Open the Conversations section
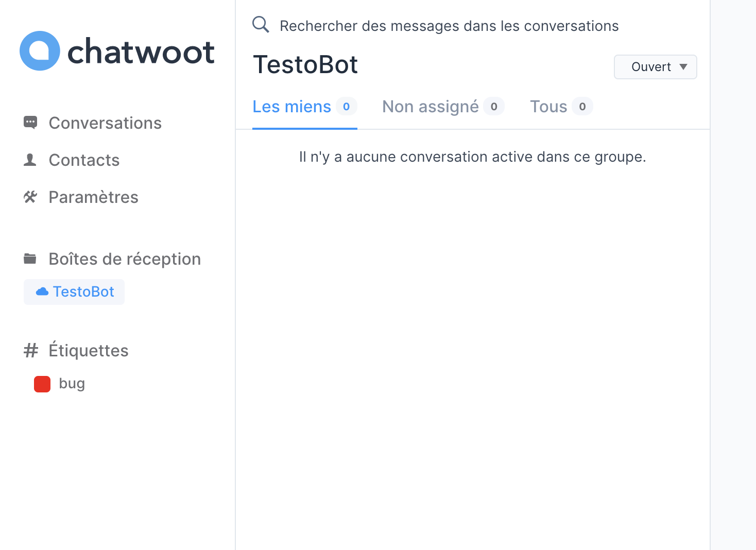 [105, 123]
